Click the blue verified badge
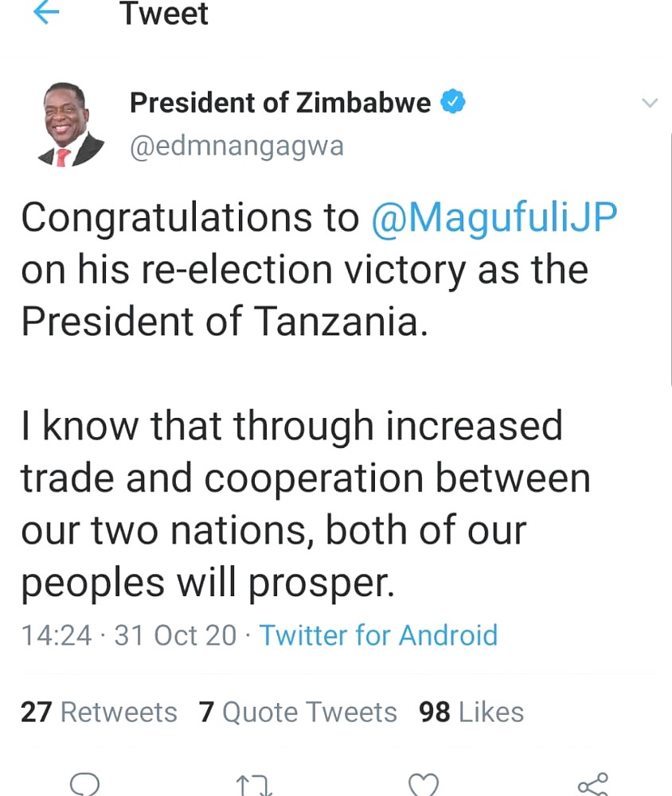The height and width of the screenshot is (796, 672). [452, 102]
